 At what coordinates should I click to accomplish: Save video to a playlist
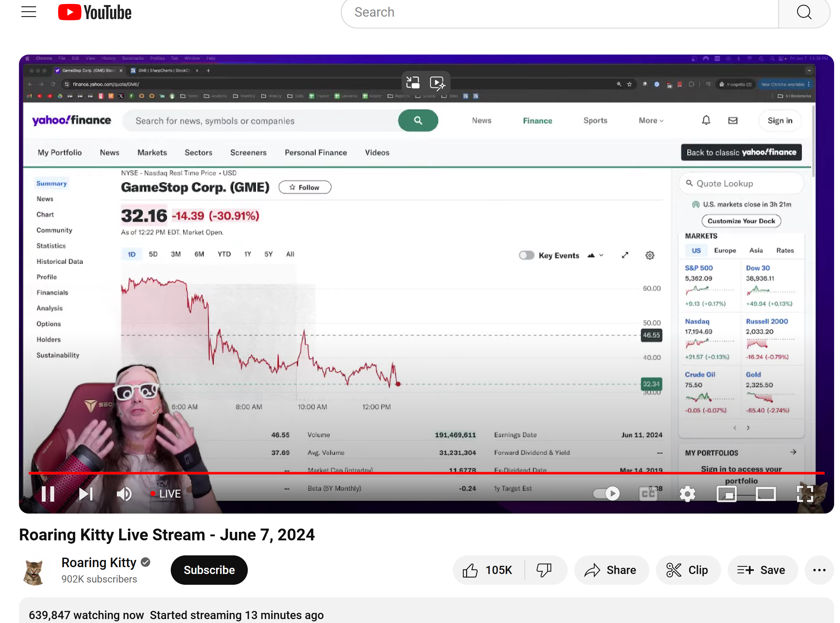pos(762,570)
